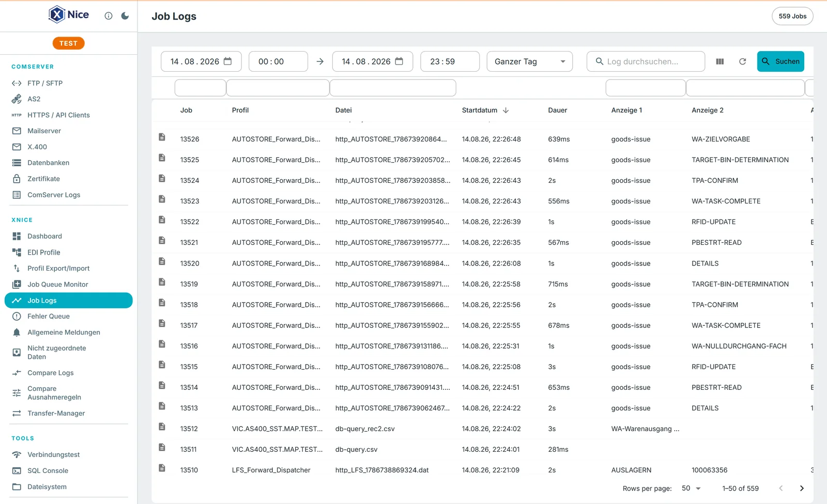Refresh the job log list
Image resolution: width=827 pixels, height=504 pixels.
pos(743,61)
